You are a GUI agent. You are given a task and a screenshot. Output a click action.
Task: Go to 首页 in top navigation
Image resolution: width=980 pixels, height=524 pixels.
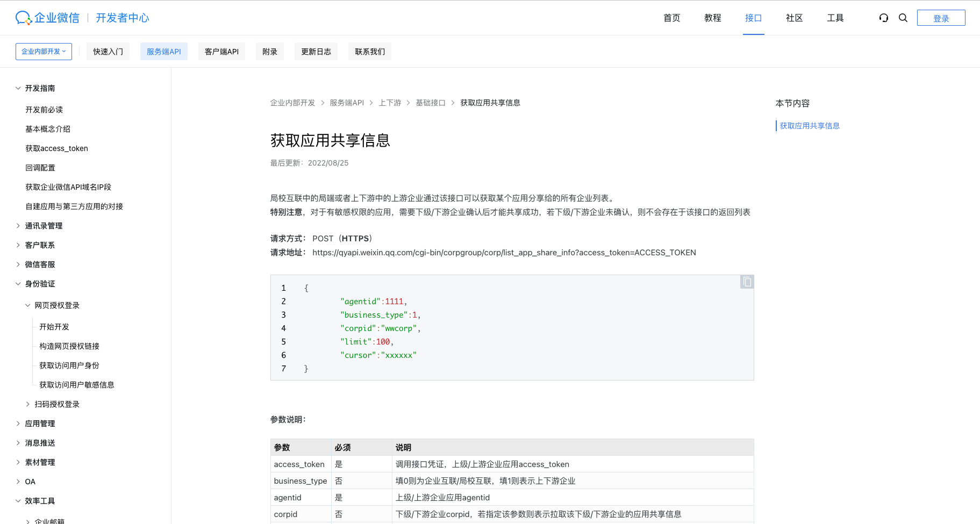coord(672,18)
